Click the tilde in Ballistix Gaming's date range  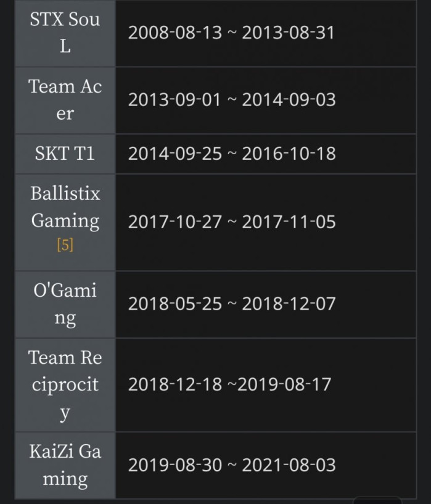[x=232, y=222]
